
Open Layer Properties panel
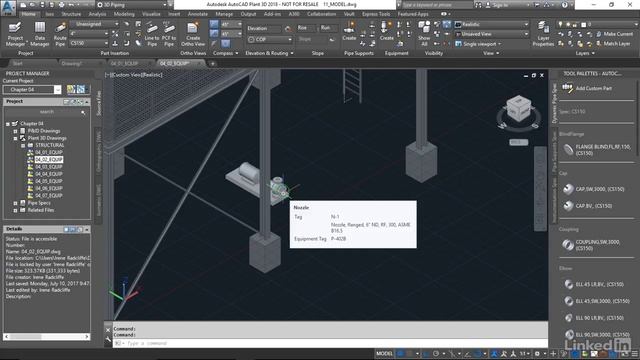click(x=543, y=34)
